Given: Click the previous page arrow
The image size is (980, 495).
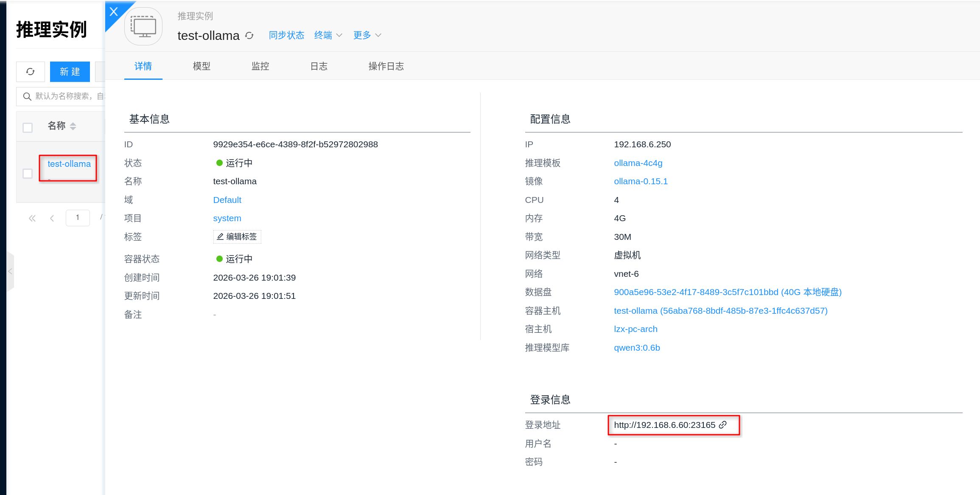Looking at the screenshot, I should [52, 219].
